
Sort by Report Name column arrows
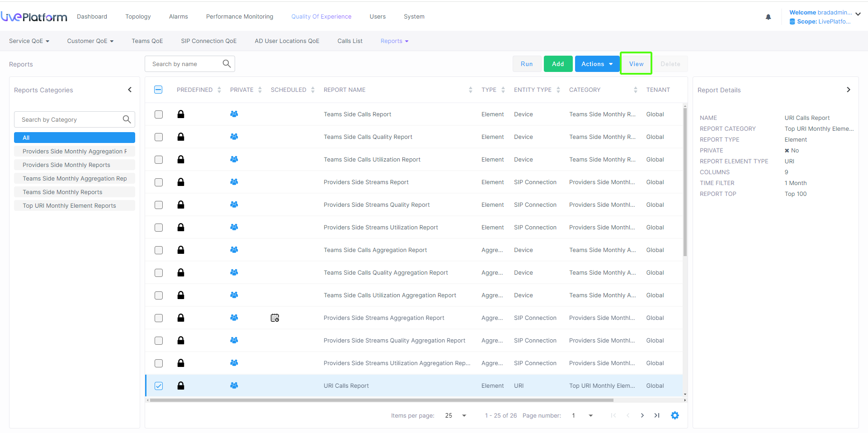tap(470, 90)
